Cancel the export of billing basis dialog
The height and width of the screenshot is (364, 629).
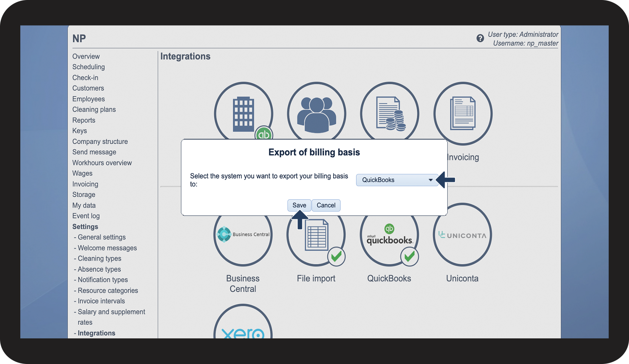coord(326,205)
